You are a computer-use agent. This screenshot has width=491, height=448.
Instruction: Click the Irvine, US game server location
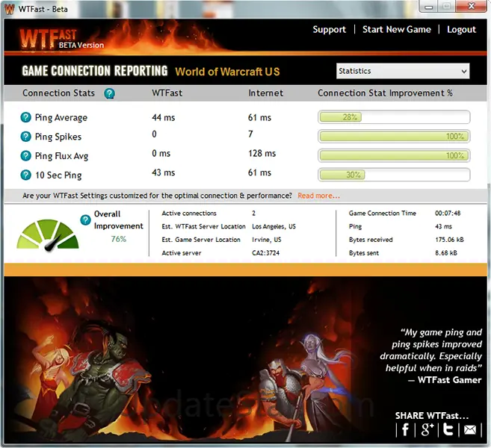point(267,240)
